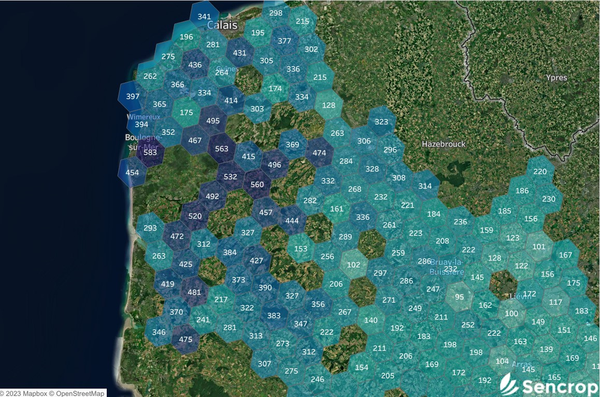Select the hexagon showing 419
Viewport: 600px width, 397px height.
tap(168, 284)
